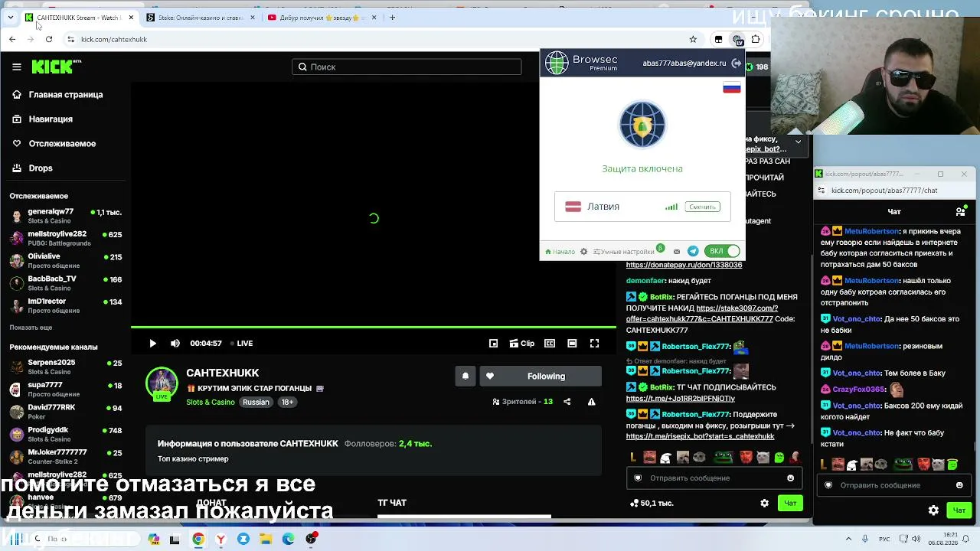Screen dimensions: 980x551
Task: Open OBS Studio from taskbar
Action: 311,539
